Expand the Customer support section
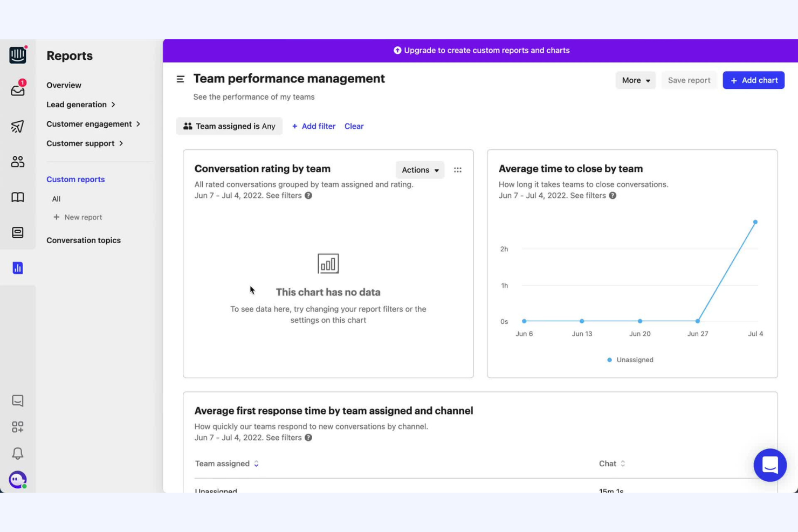798x532 pixels. [x=85, y=143]
